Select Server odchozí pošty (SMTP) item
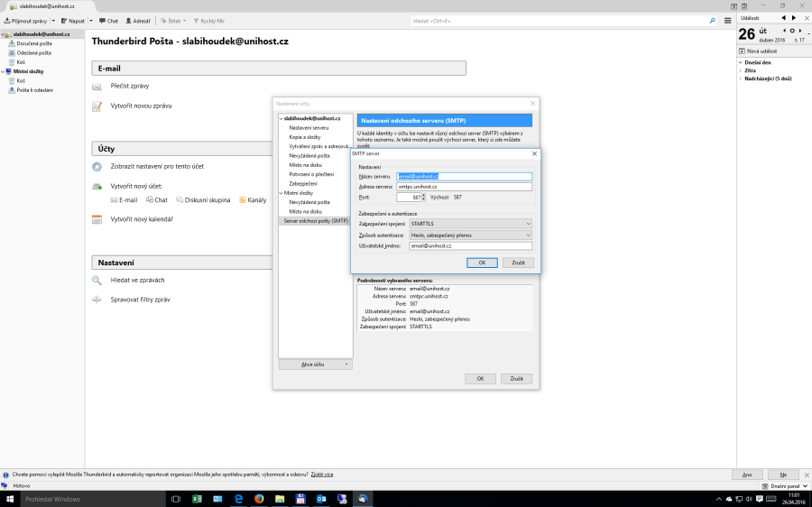Image resolution: width=812 pixels, height=507 pixels. point(316,221)
